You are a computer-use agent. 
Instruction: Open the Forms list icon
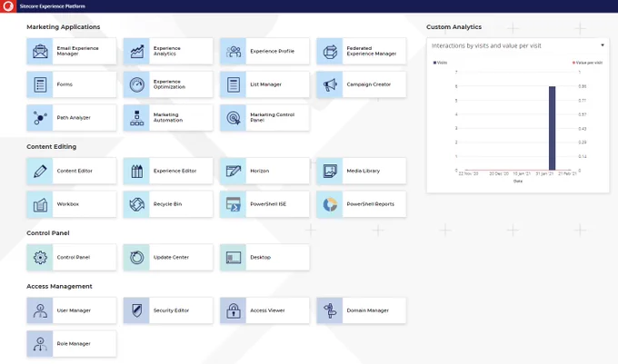(x=40, y=84)
